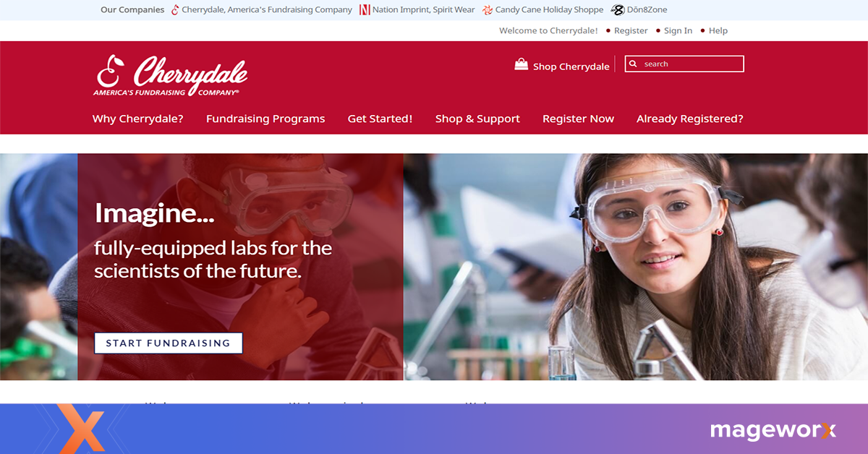
Task: Click the Help link at top right
Action: point(718,30)
